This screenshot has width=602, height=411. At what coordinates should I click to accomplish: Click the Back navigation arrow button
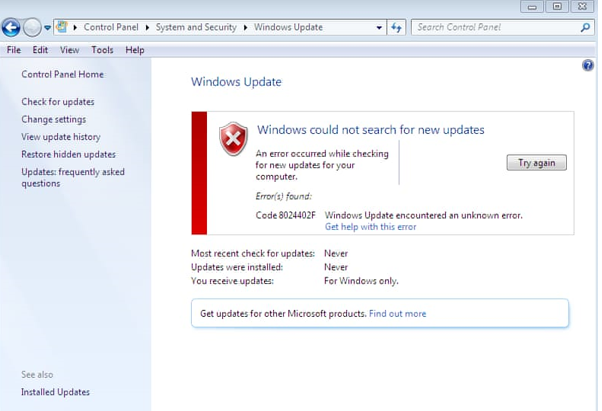[12, 27]
